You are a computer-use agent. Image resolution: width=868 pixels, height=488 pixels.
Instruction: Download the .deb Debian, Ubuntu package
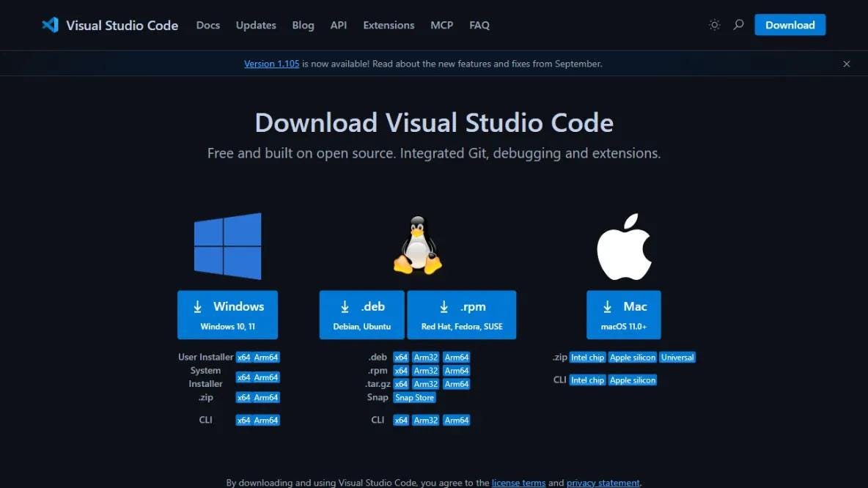(x=362, y=315)
